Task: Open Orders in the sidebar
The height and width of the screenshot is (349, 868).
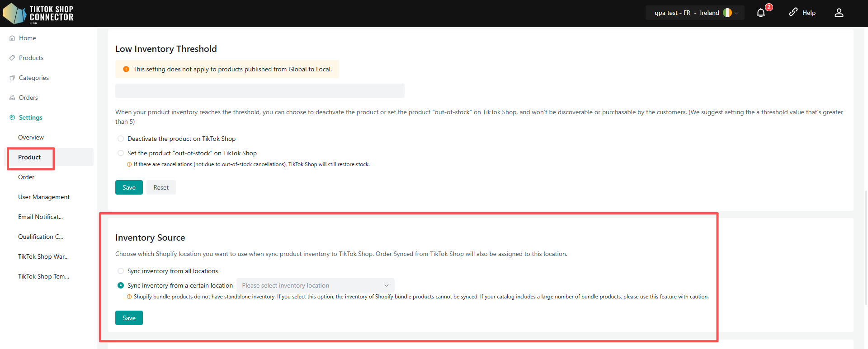Action: (28, 98)
